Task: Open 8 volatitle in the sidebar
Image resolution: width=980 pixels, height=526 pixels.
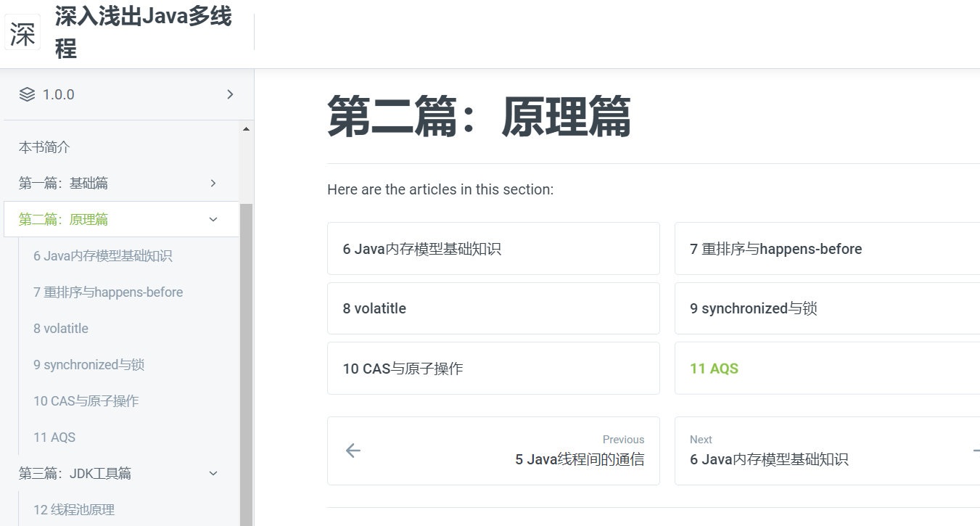Action: 61,329
